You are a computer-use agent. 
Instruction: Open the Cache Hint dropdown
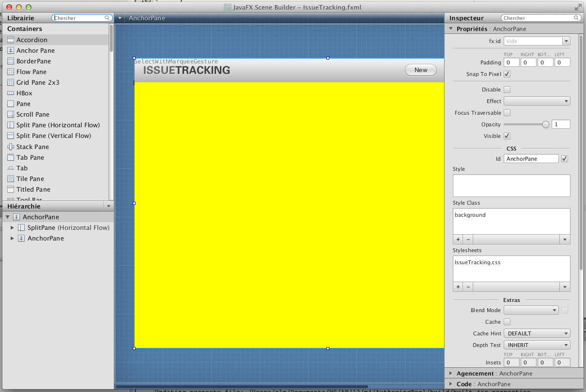[537, 333]
